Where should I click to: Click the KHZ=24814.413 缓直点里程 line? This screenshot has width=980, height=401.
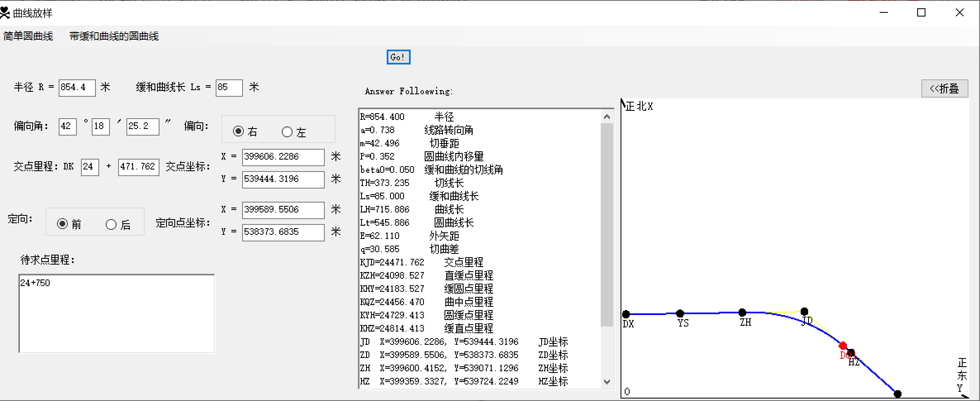426,329
